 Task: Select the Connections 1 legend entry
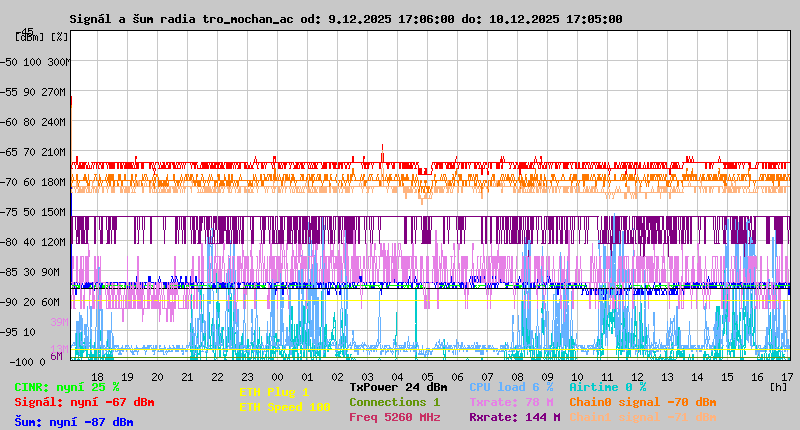click(394, 402)
